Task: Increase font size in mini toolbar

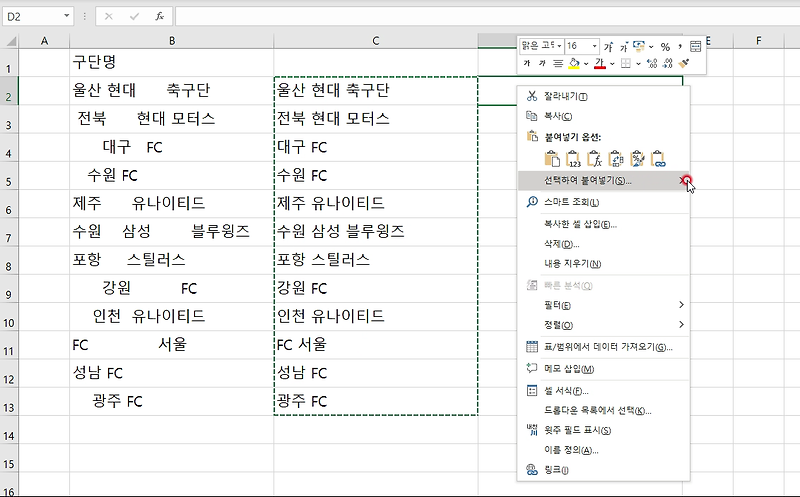Action: [x=608, y=46]
